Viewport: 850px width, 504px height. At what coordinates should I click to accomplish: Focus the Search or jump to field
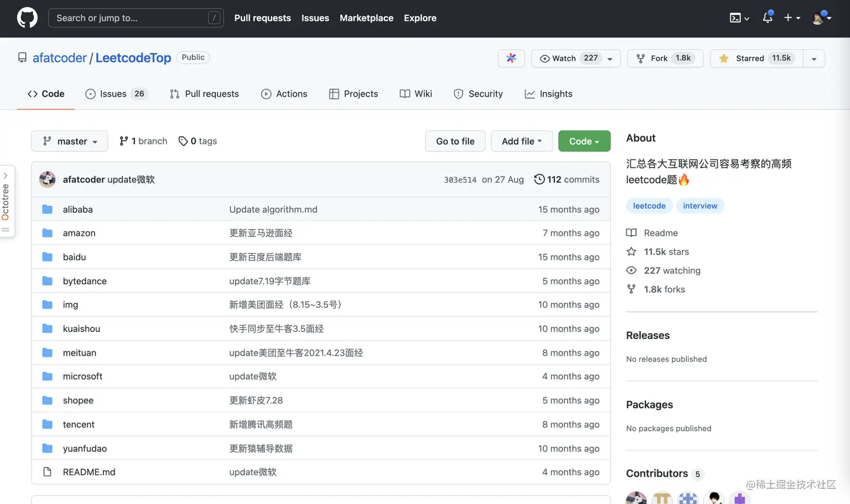click(135, 18)
